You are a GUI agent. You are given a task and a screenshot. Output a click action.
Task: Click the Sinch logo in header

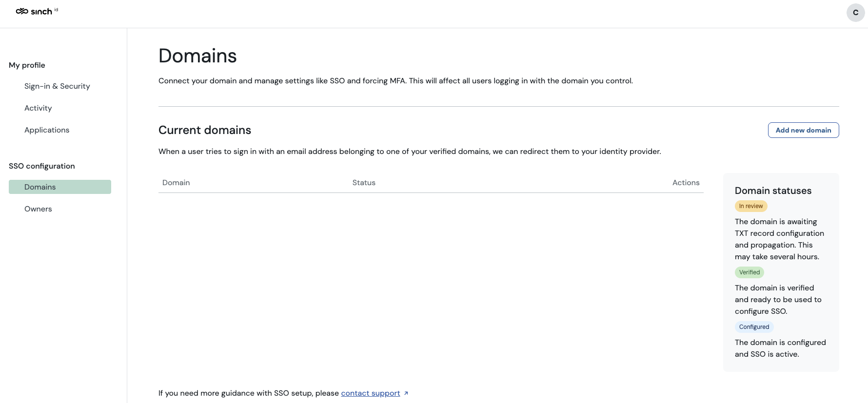click(34, 11)
